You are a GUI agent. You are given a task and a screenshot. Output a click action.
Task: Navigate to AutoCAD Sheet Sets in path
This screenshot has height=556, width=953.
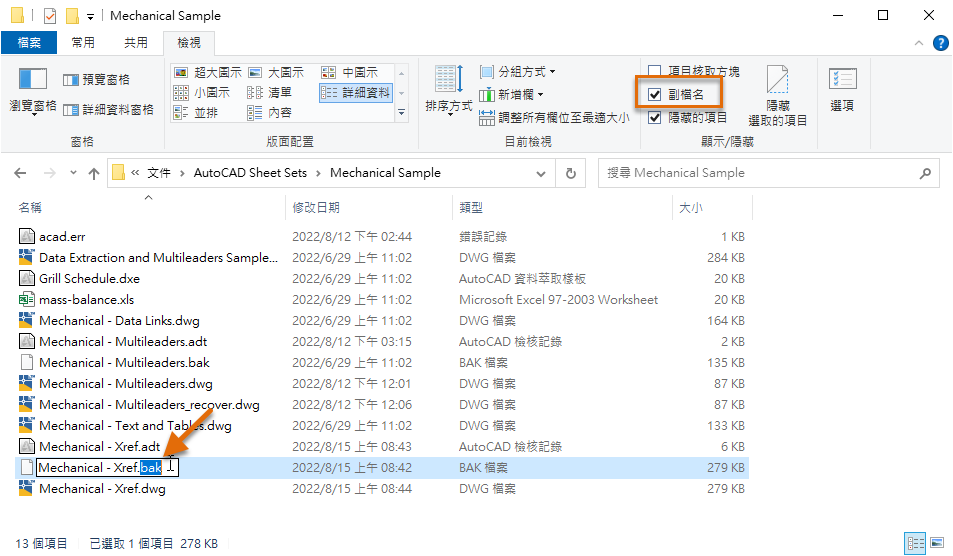click(x=250, y=173)
